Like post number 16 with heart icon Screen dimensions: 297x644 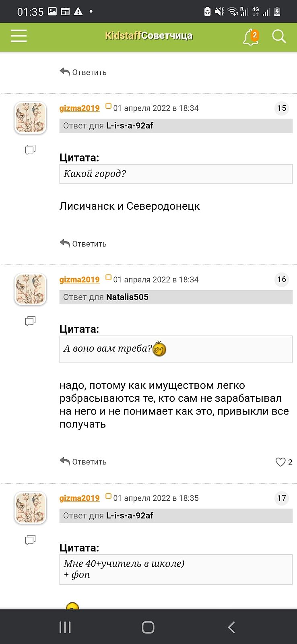click(x=280, y=462)
